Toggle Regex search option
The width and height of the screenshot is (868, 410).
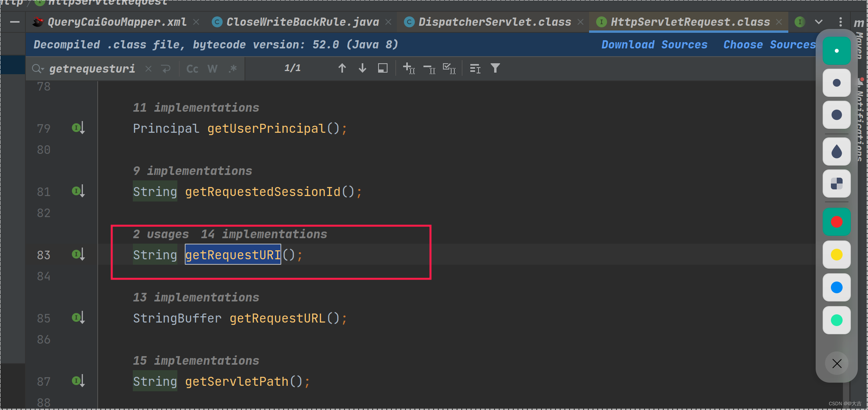tap(233, 69)
